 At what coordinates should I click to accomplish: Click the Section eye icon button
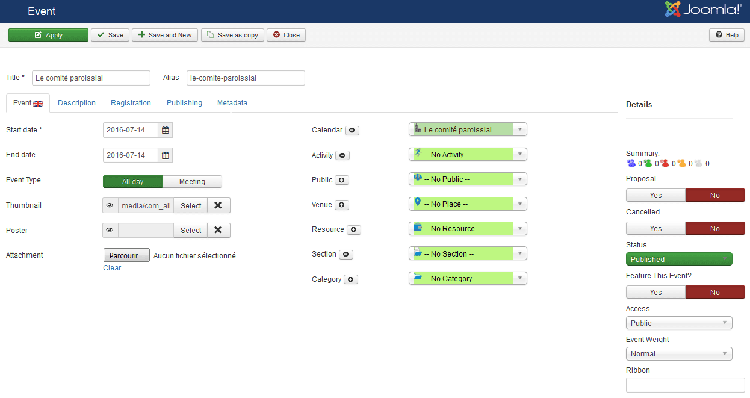tap(346, 254)
